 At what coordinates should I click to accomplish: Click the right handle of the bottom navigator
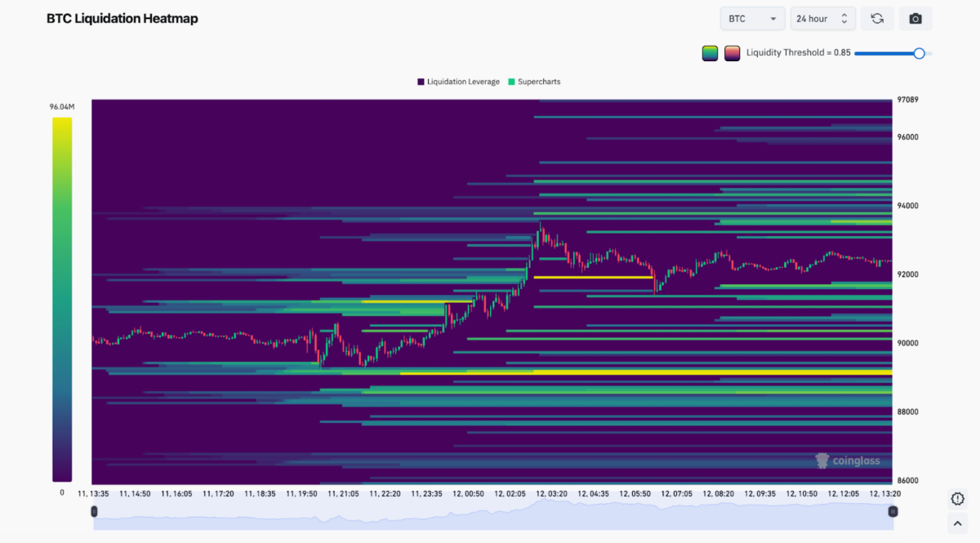click(x=893, y=510)
